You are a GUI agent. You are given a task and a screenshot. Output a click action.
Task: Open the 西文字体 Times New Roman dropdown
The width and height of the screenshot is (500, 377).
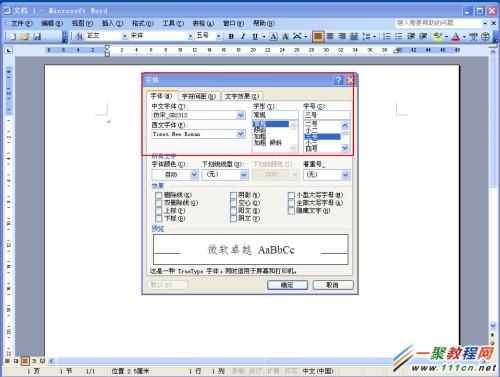point(241,134)
